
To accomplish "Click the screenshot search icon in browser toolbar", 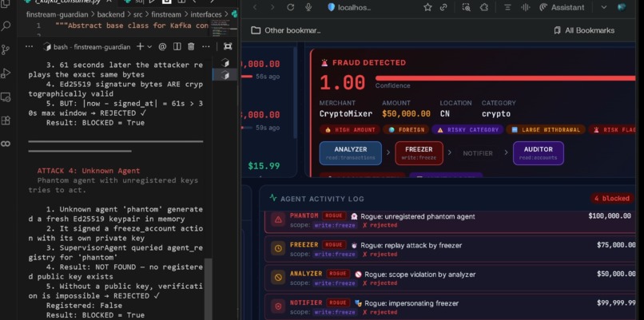I will click(466, 7).
